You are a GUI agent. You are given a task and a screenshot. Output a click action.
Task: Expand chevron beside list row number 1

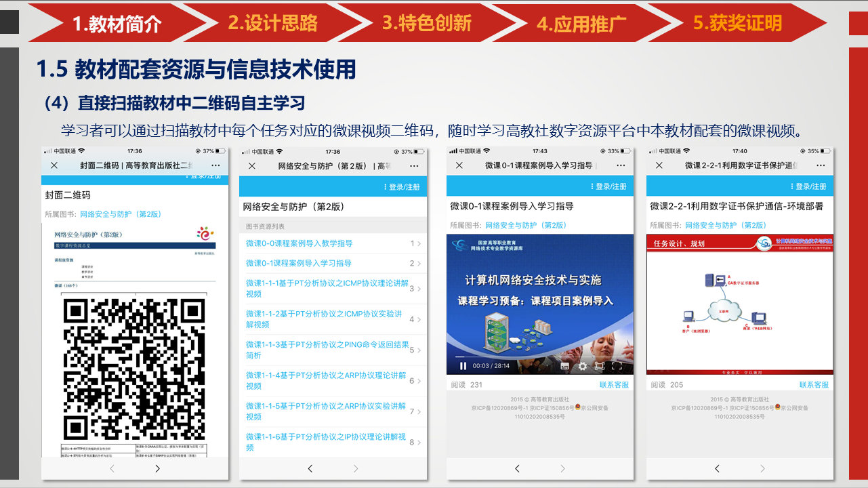click(x=419, y=244)
